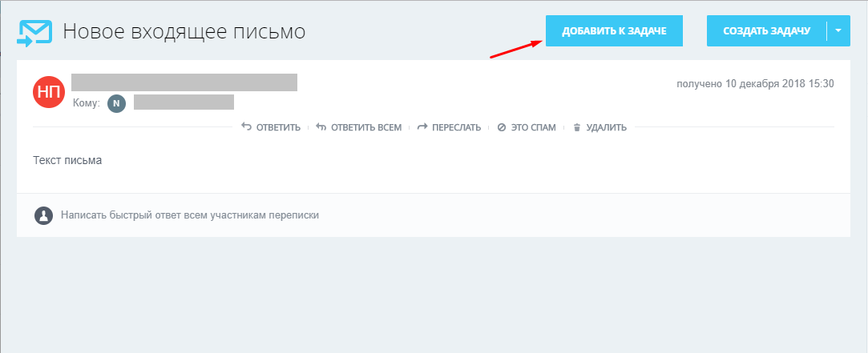Click the body text «Текст письма»

point(67,161)
